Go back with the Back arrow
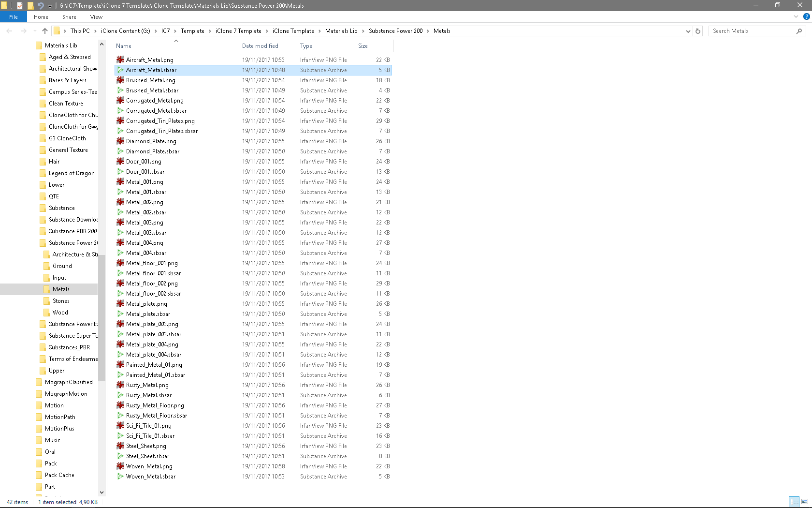 point(10,31)
